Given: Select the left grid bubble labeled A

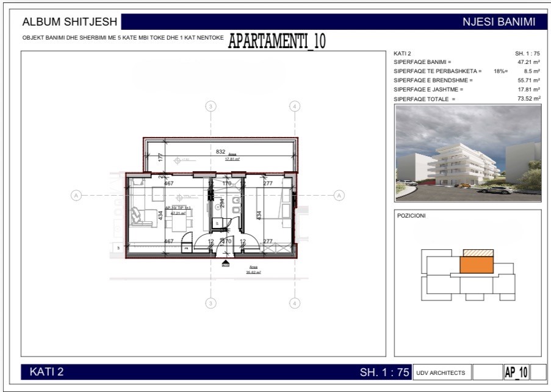Looking at the screenshot, I should click(x=76, y=195).
